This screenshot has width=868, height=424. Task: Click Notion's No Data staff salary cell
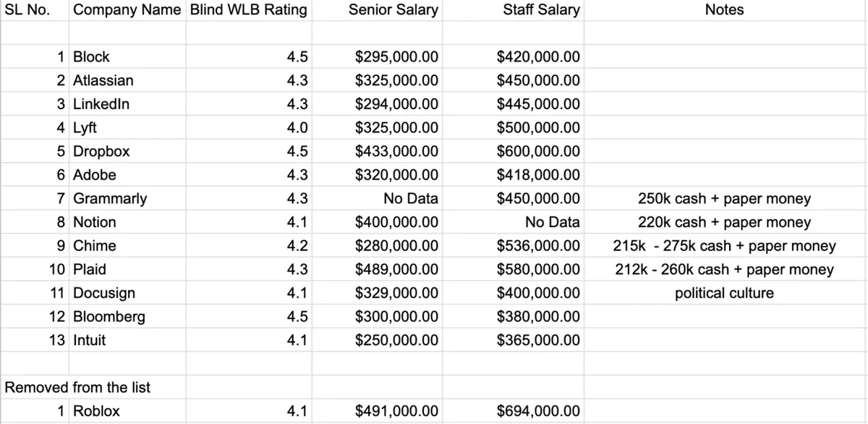(552, 222)
